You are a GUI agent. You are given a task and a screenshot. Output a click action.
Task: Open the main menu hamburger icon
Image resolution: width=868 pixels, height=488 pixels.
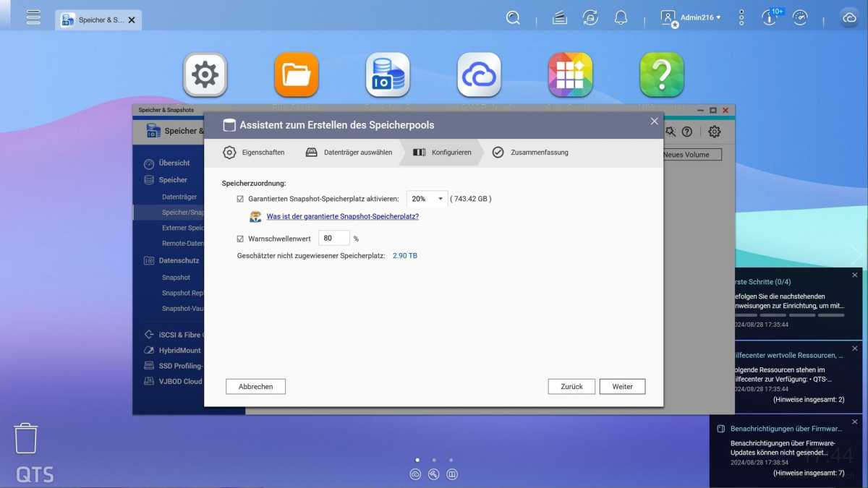[x=33, y=17]
